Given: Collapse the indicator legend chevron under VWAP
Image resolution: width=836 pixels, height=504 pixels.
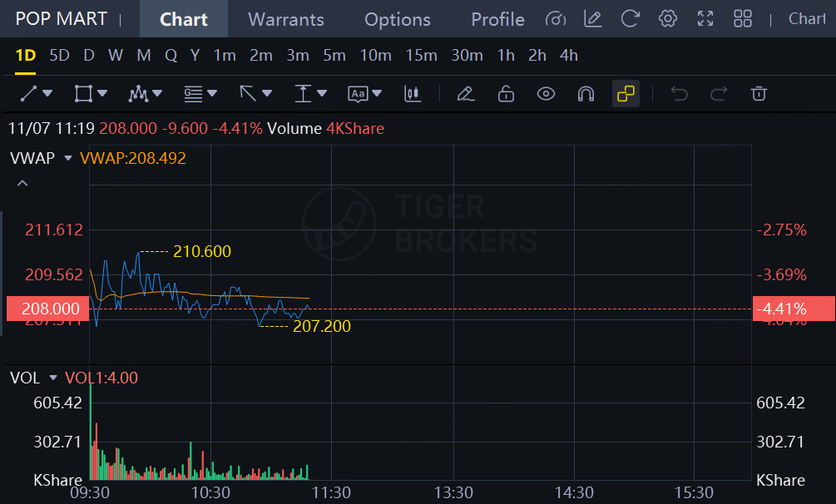Looking at the screenshot, I should click(x=22, y=183).
